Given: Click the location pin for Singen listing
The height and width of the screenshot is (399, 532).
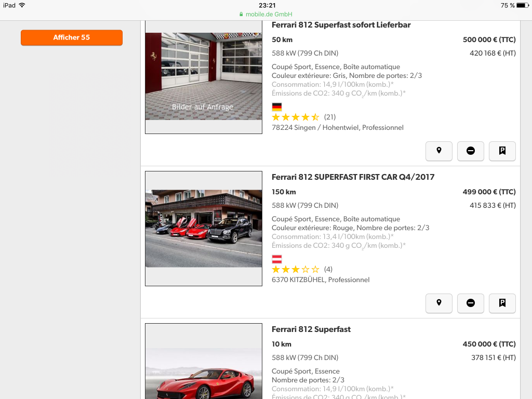Looking at the screenshot, I should 438,151.
